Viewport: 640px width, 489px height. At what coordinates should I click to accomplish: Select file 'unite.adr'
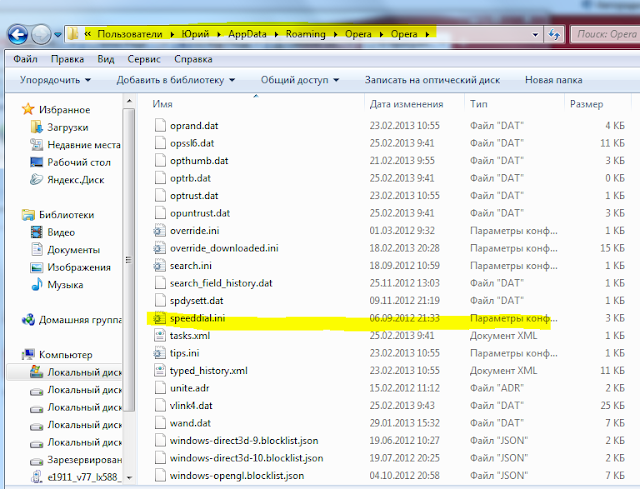point(189,388)
